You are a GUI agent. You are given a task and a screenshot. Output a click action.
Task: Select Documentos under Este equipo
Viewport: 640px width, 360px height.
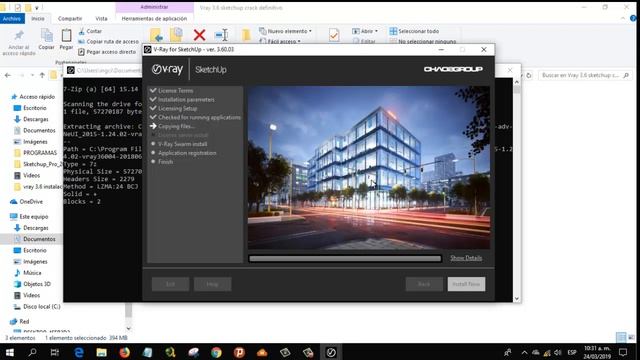(x=35, y=239)
